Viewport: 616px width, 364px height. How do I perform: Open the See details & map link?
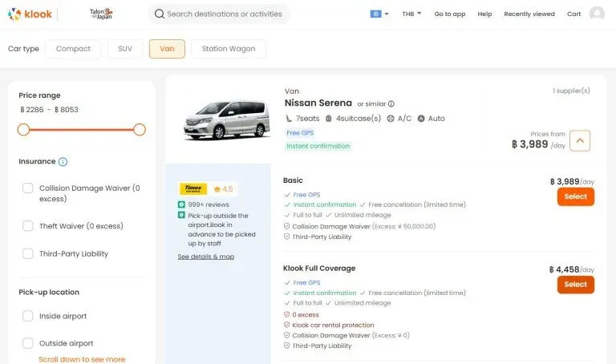[206, 257]
